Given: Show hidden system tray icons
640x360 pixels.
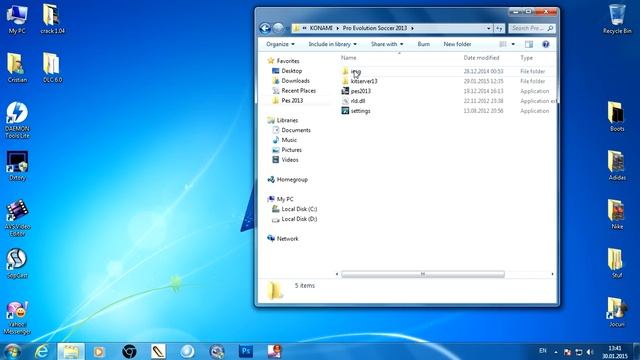Looking at the screenshot, I should [x=556, y=352].
